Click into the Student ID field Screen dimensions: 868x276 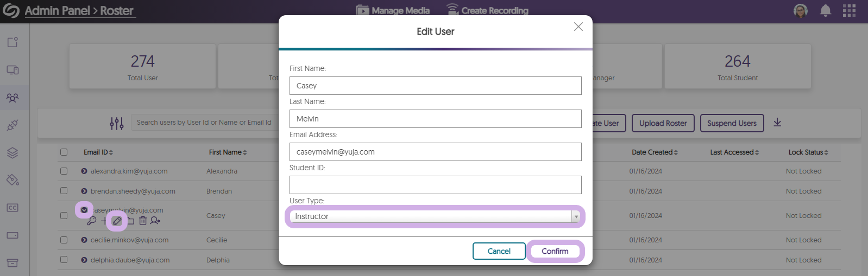click(x=435, y=185)
